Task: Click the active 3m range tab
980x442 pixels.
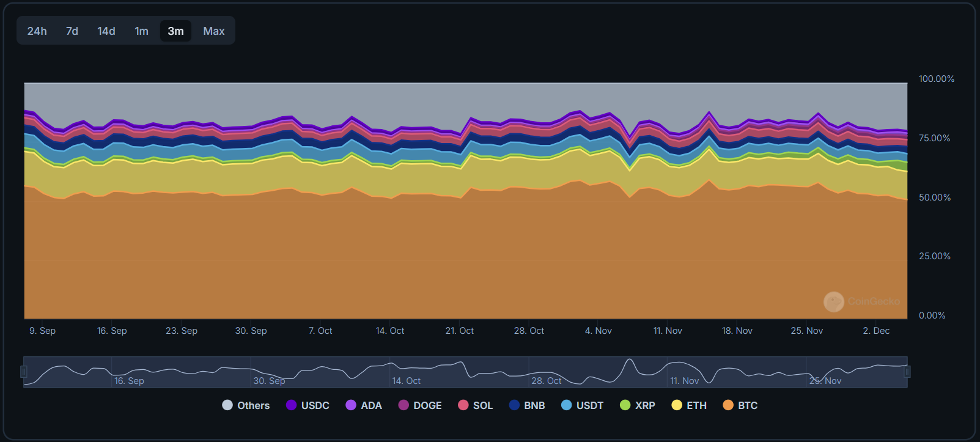Action: coord(176,31)
